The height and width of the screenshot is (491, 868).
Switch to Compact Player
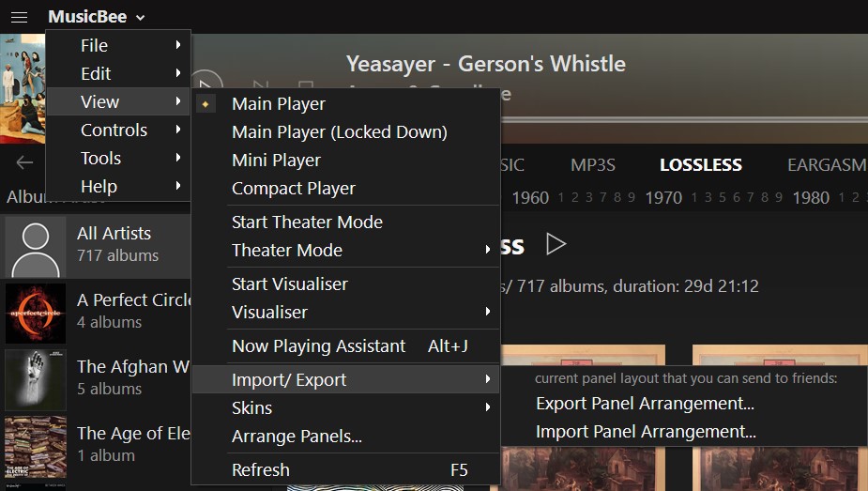[346, 189]
